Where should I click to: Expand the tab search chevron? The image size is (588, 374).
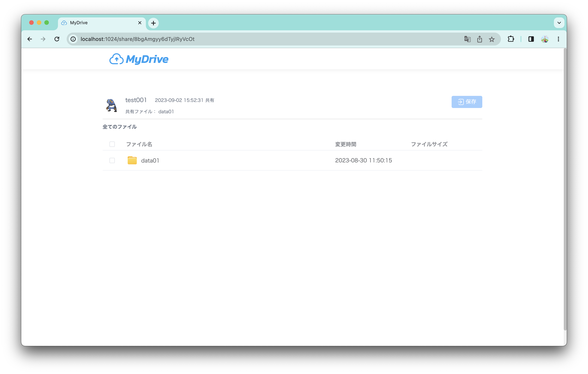tap(559, 23)
